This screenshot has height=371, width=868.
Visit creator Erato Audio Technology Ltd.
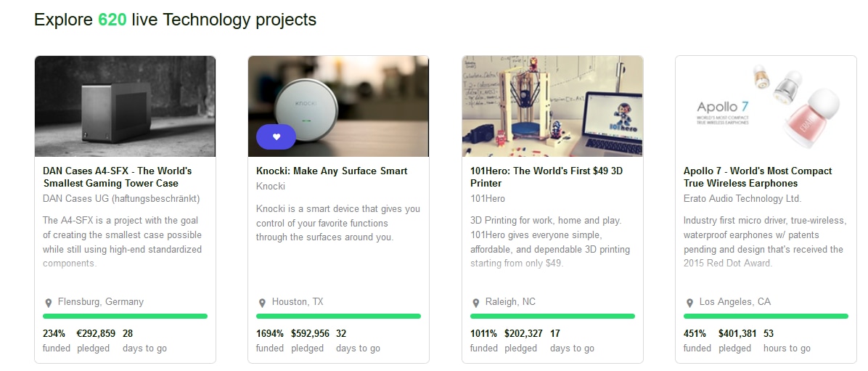click(x=742, y=198)
